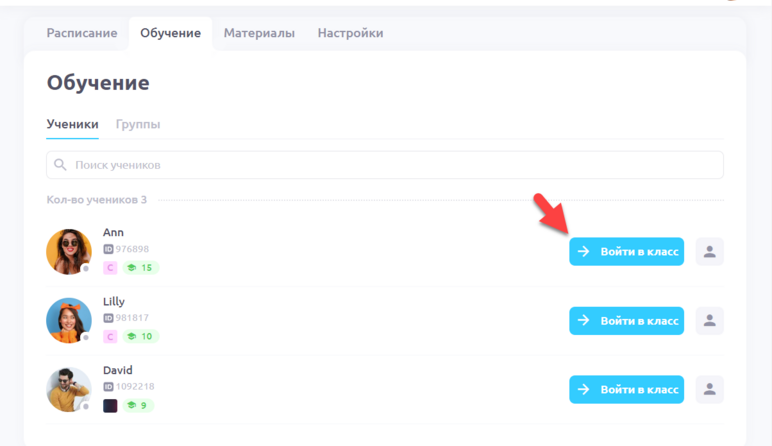This screenshot has height=446, width=772.
Task: Click the student name Lilly
Action: pyautogui.click(x=114, y=301)
